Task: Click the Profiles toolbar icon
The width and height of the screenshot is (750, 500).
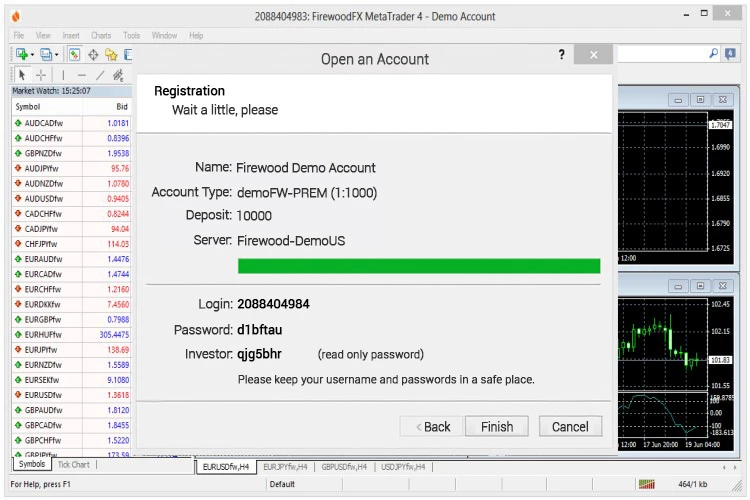Action: point(46,55)
